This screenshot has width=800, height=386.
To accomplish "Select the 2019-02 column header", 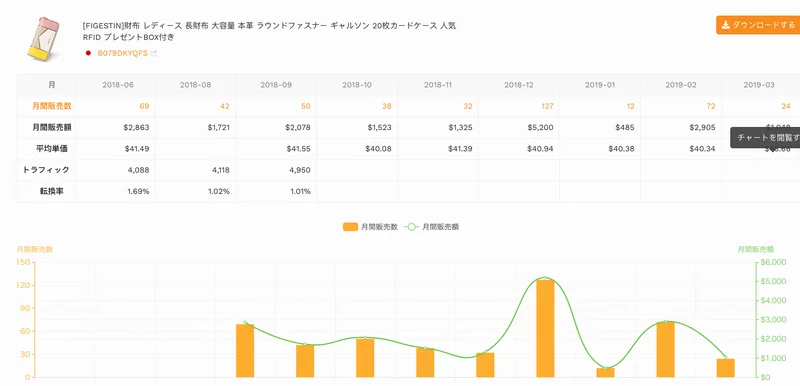I will 681,85.
